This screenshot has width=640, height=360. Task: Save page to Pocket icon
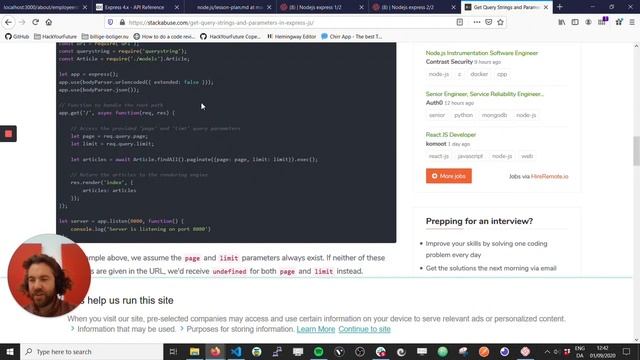(x=489, y=22)
